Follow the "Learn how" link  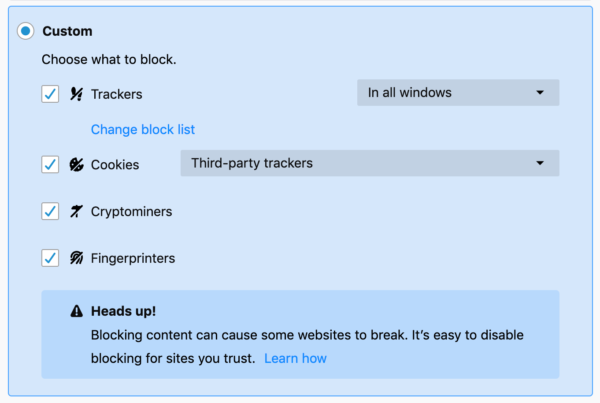point(295,358)
